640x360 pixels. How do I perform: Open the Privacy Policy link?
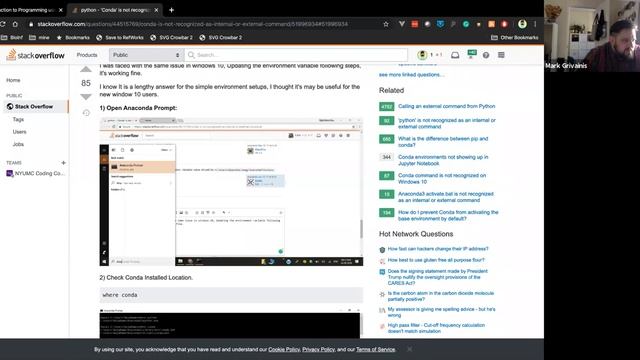[x=318, y=349]
